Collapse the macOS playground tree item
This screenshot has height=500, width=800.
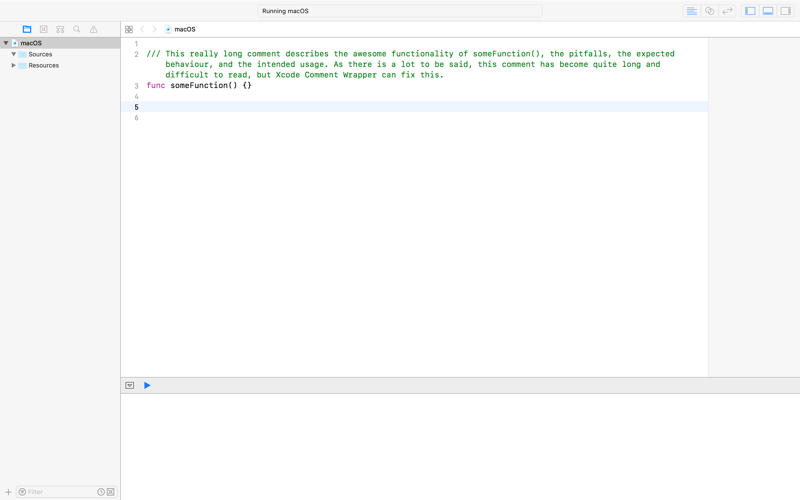[x=6, y=43]
